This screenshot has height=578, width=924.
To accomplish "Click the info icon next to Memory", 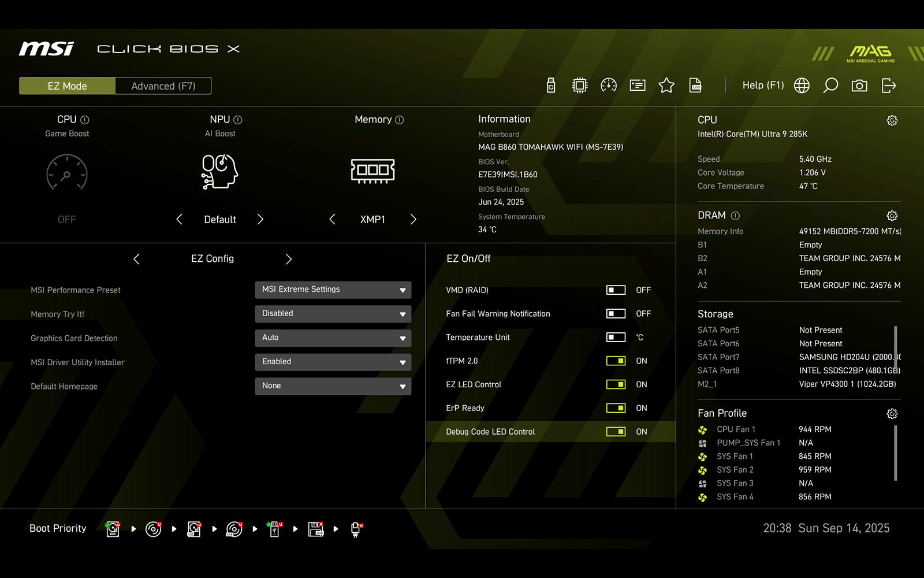I will pos(399,120).
